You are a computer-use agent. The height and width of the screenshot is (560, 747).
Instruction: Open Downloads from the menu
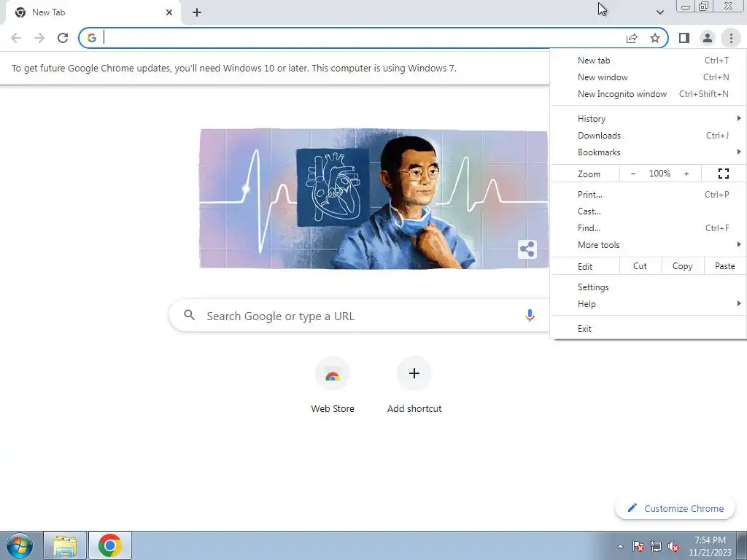(x=649, y=135)
